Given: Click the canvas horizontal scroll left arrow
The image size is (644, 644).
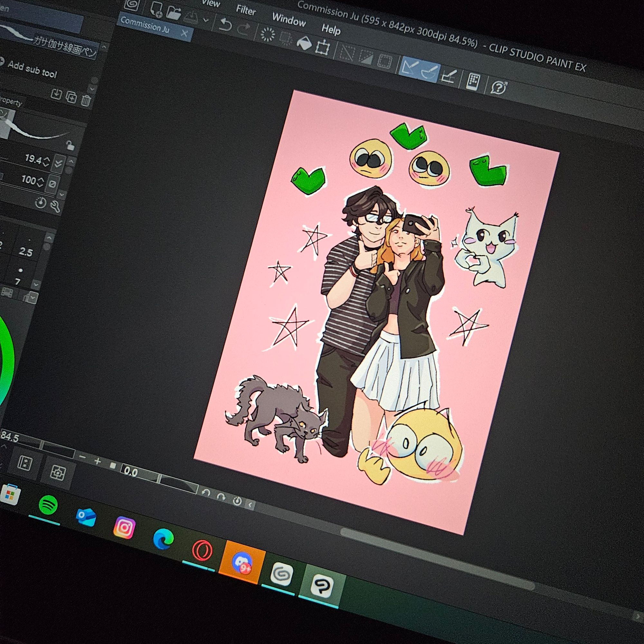Looking at the screenshot, I should [251, 505].
